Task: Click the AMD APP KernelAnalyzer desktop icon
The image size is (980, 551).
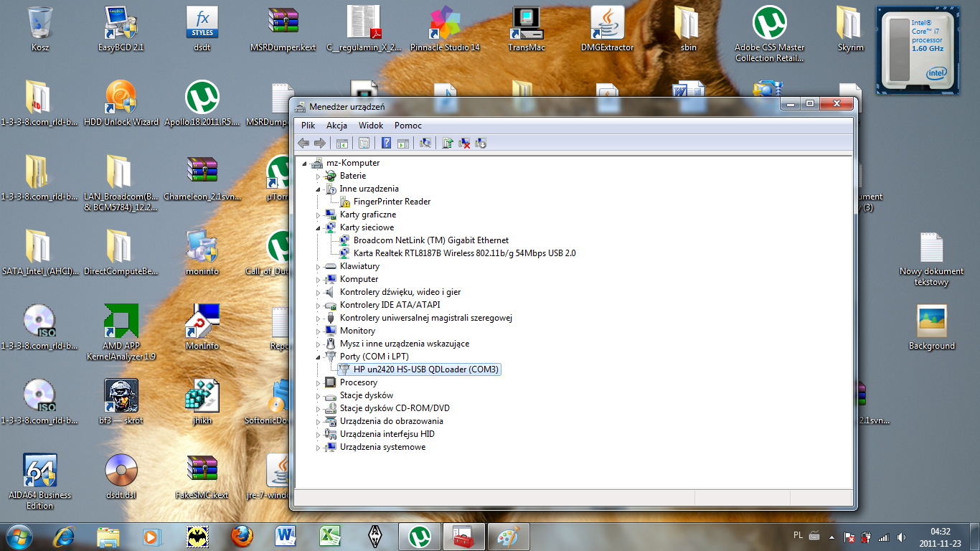Action: pos(121,332)
